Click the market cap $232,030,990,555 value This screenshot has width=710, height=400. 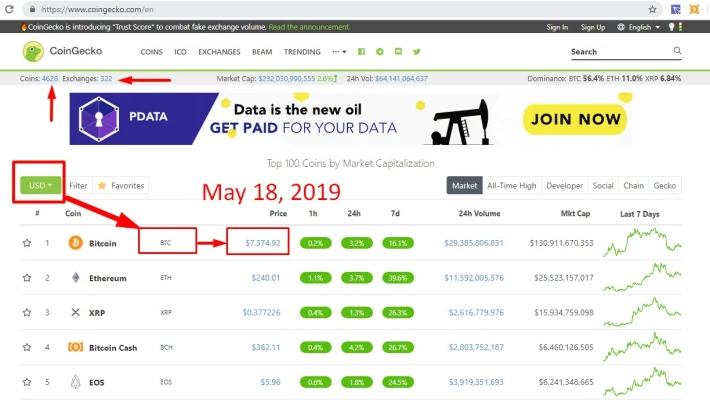tap(287, 78)
